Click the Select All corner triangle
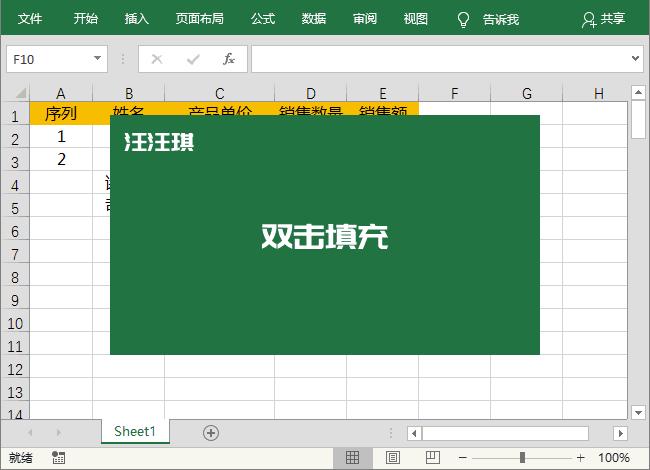 [21, 93]
